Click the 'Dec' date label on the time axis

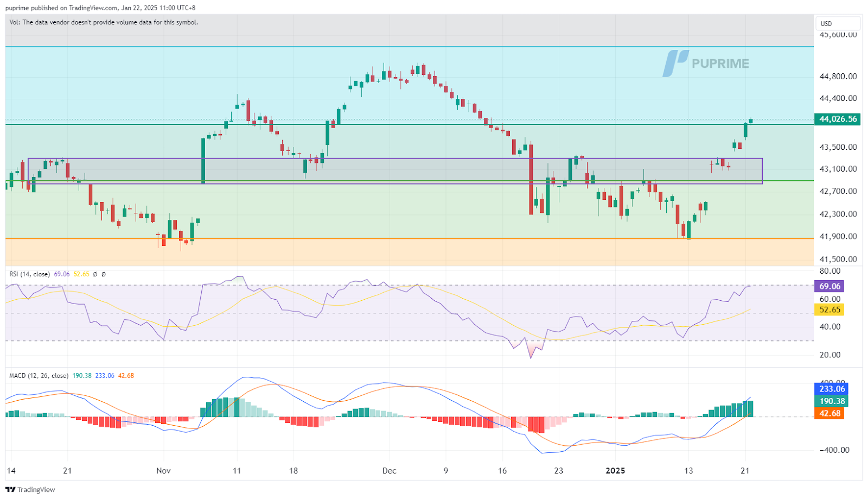(389, 471)
